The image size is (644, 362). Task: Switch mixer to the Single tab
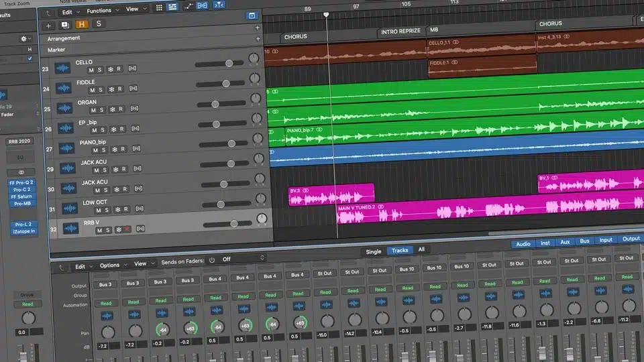pyautogui.click(x=373, y=251)
